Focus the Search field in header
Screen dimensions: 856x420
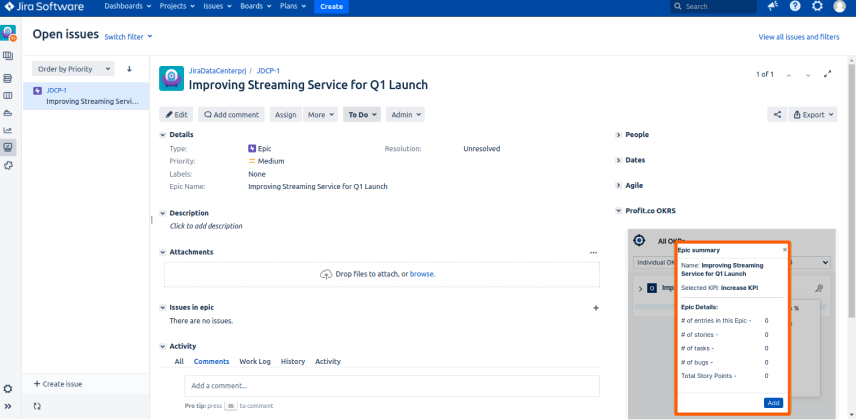point(713,7)
